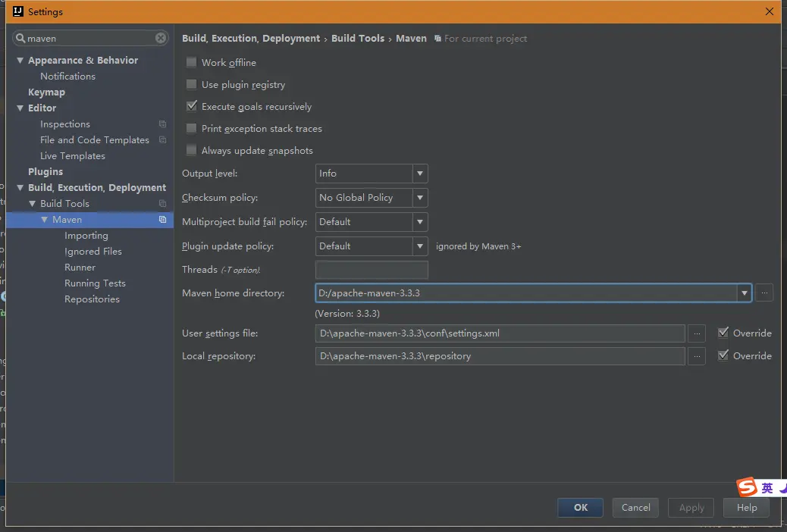Collapse Appearance & Behavior tree node
The height and width of the screenshot is (532, 787).
(20, 60)
